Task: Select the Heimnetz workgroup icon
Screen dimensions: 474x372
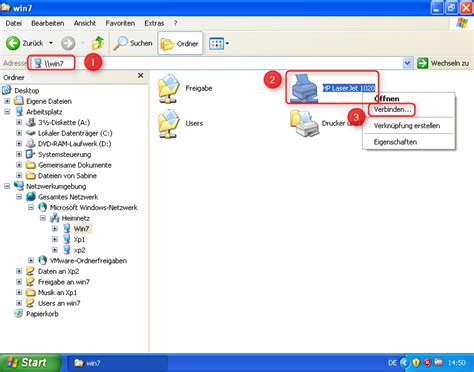Action: point(54,218)
